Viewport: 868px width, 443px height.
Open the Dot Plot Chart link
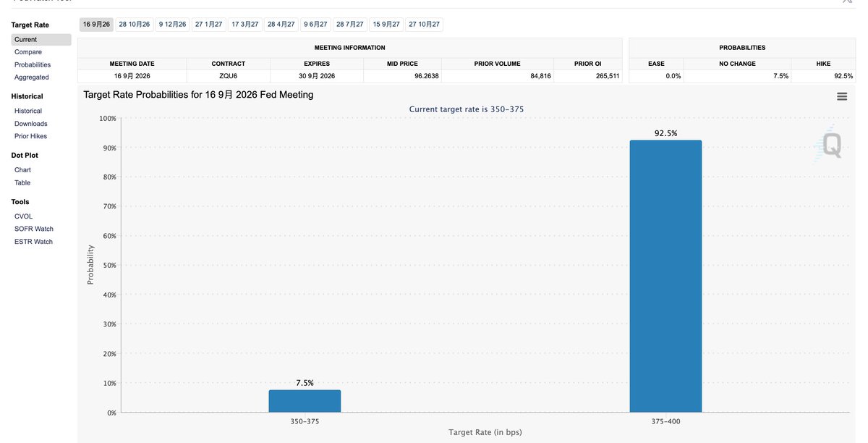(22, 170)
